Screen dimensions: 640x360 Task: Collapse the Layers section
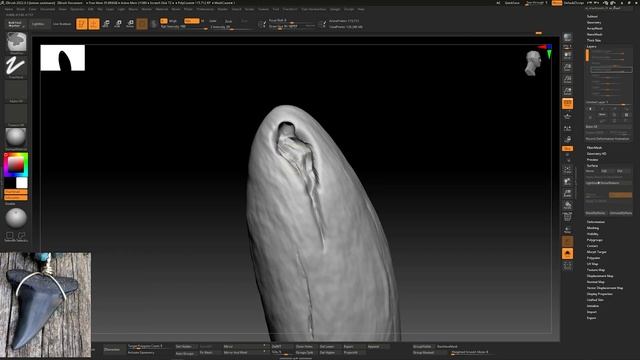click(x=591, y=47)
